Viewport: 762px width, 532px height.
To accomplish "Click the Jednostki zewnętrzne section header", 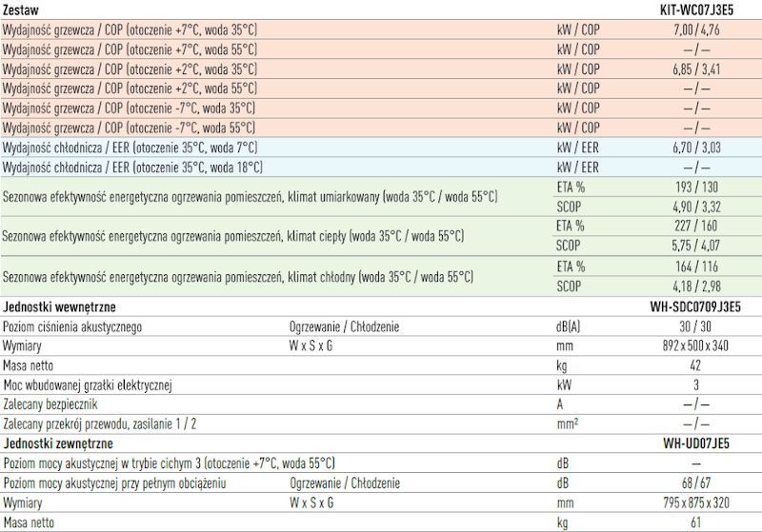I will pyautogui.click(x=58, y=443).
